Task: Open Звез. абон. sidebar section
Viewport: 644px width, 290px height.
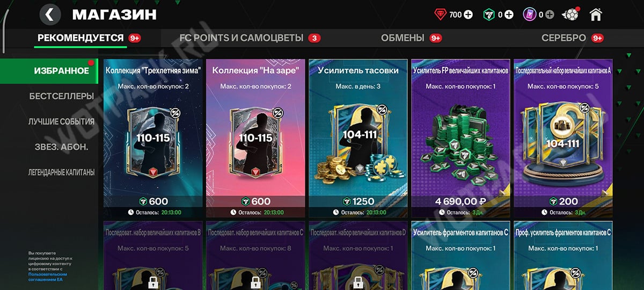Action: pyautogui.click(x=62, y=147)
